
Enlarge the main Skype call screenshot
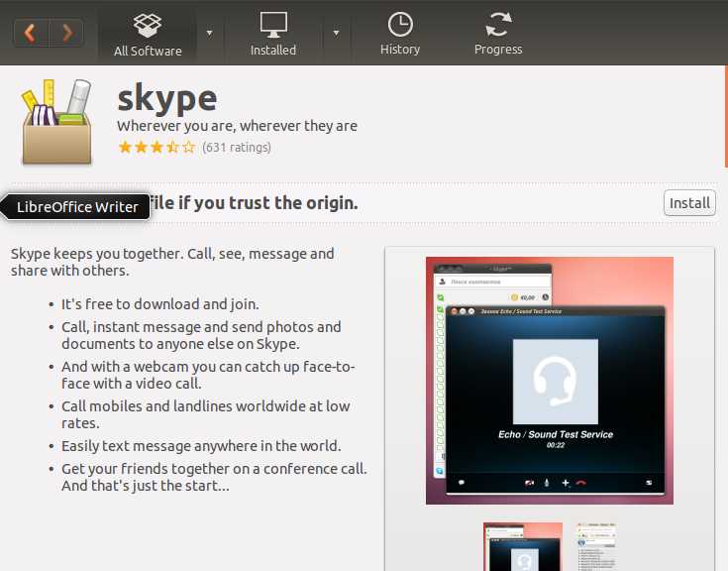coord(550,381)
